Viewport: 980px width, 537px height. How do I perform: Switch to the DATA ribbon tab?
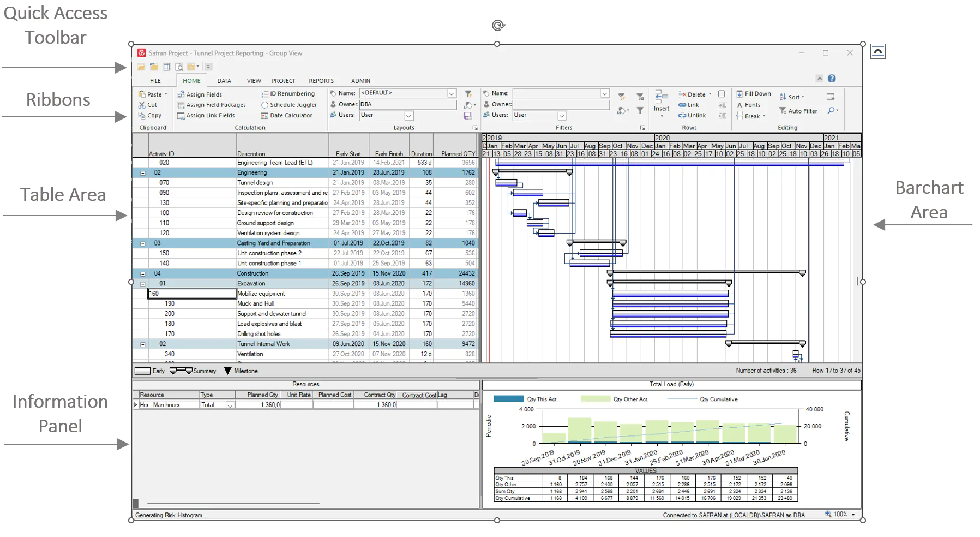click(224, 81)
